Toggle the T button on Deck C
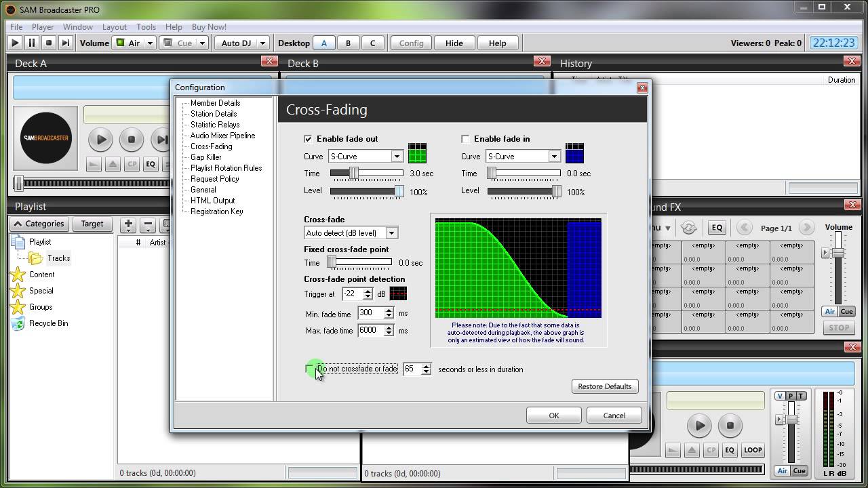The image size is (868, 488). click(x=801, y=396)
